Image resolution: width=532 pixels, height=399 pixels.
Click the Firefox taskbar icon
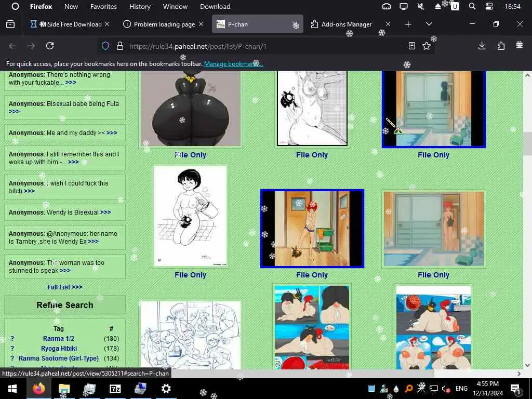pos(39,389)
